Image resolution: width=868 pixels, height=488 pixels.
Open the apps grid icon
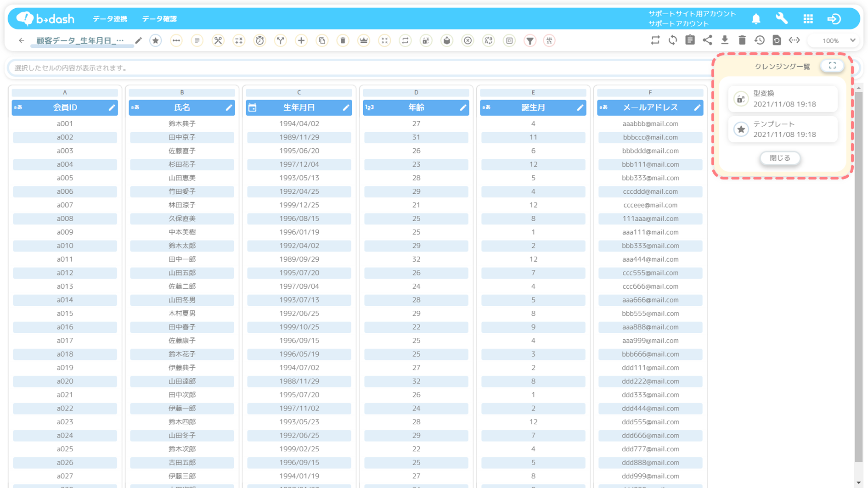808,19
